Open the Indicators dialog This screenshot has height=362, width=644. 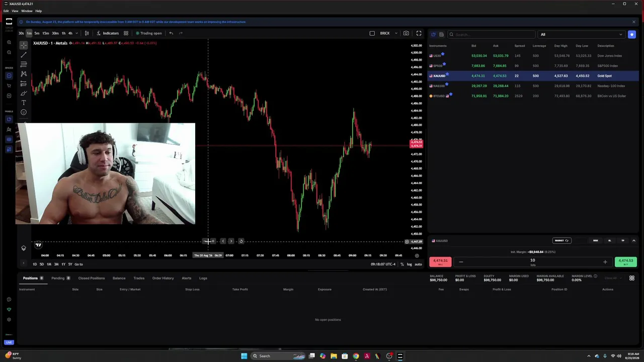click(x=108, y=33)
